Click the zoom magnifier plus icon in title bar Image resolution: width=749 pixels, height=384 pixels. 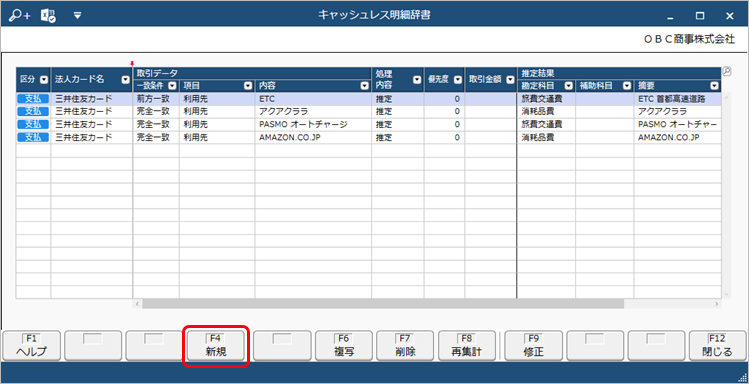pos(20,15)
